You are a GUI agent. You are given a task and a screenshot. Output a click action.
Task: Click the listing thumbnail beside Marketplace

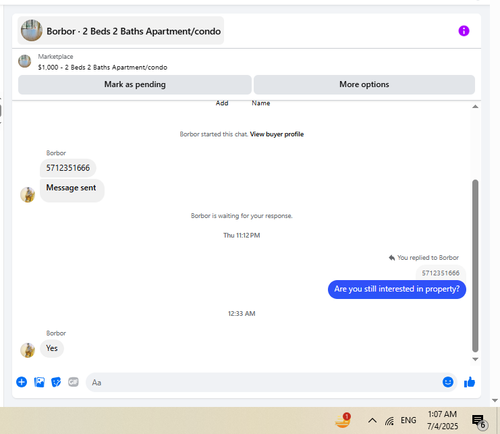click(24, 61)
